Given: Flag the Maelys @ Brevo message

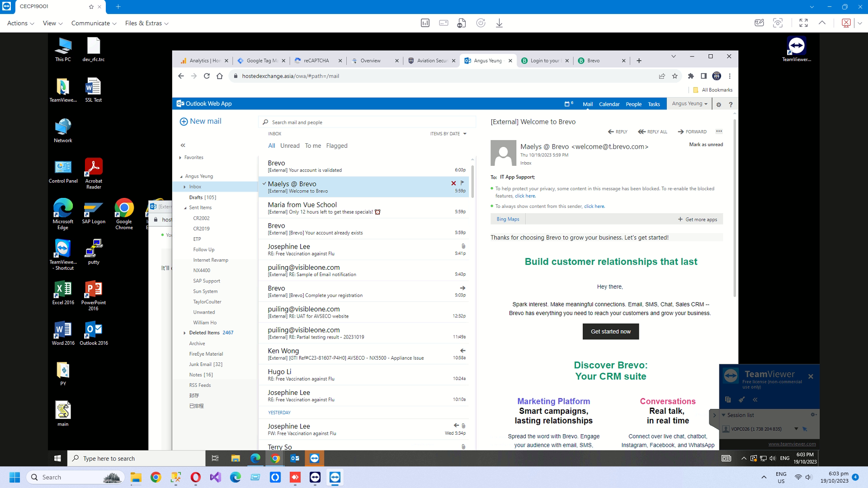Looking at the screenshot, I should point(462,183).
